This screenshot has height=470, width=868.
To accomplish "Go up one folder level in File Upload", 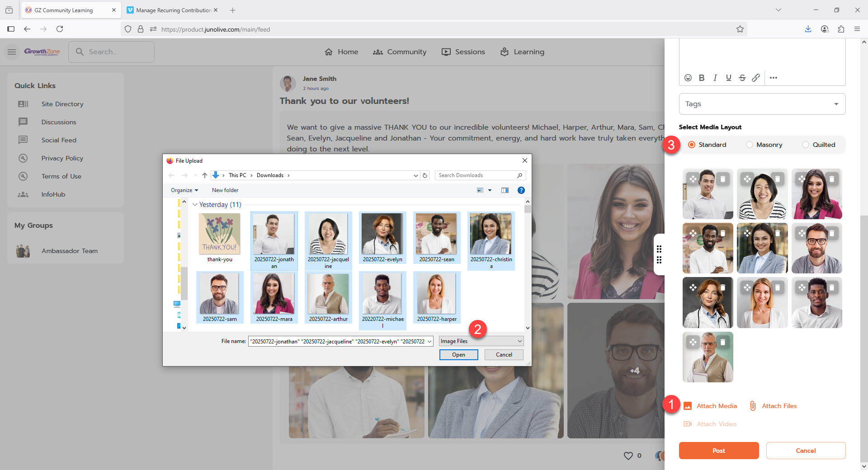I will pyautogui.click(x=205, y=175).
